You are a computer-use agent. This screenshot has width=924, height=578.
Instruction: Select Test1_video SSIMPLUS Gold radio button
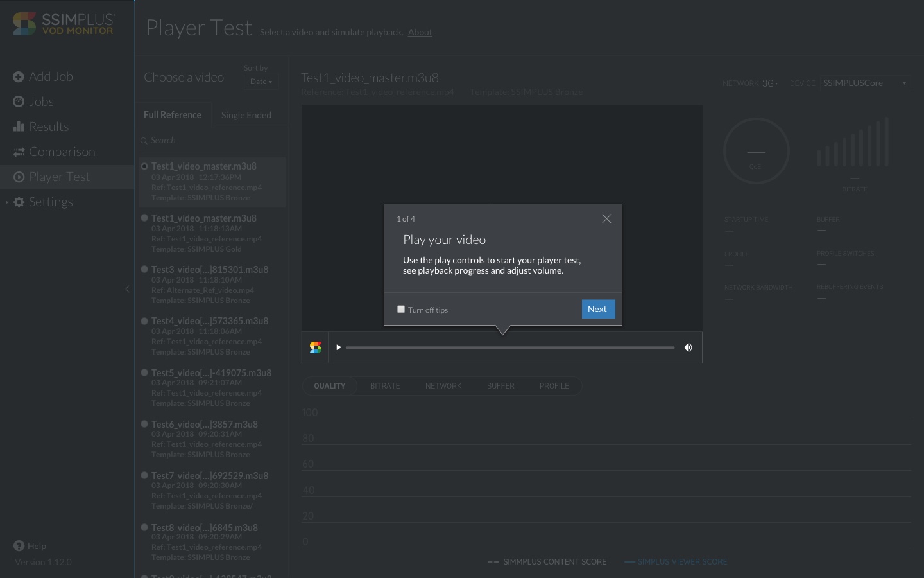[x=144, y=218]
